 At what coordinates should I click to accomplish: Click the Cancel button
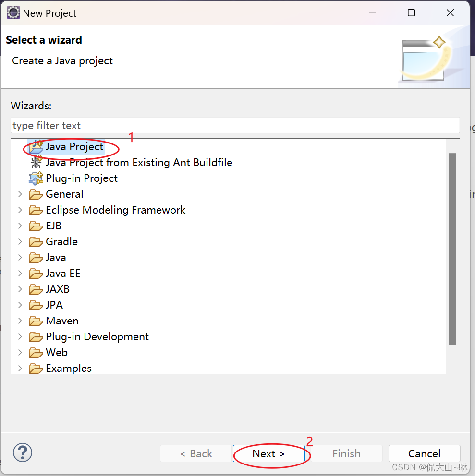[x=424, y=453]
